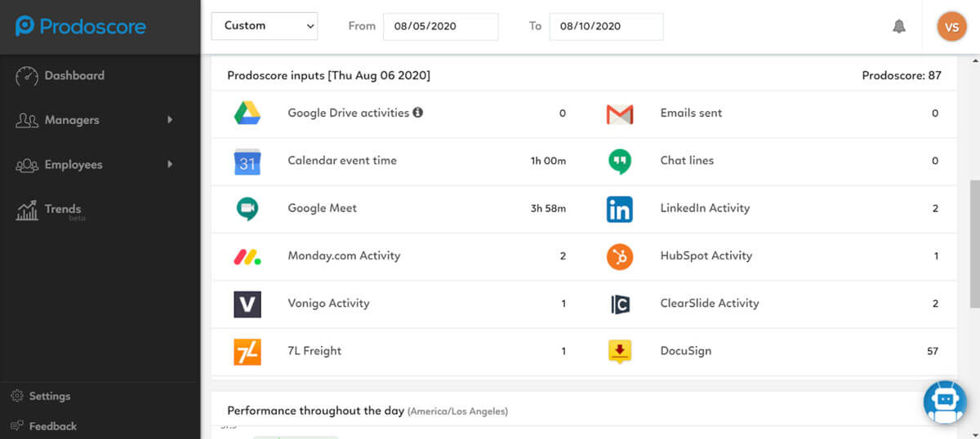Viewport: 980px width, 439px height.
Task: Open Feedback in sidebar
Action: [52, 426]
